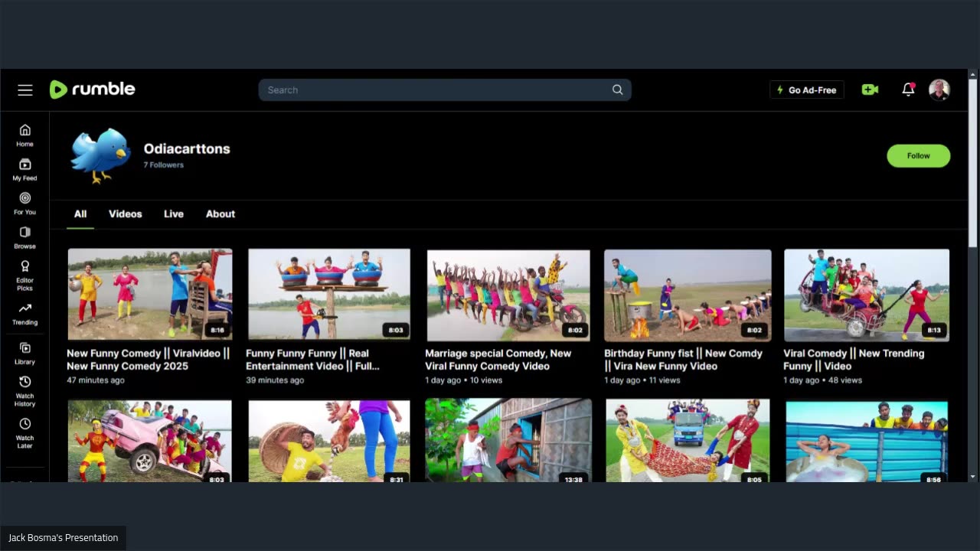Open the blue truck video thumbnail, 8:05
Image resolution: width=980 pixels, height=551 pixels.
pyautogui.click(x=688, y=441)
